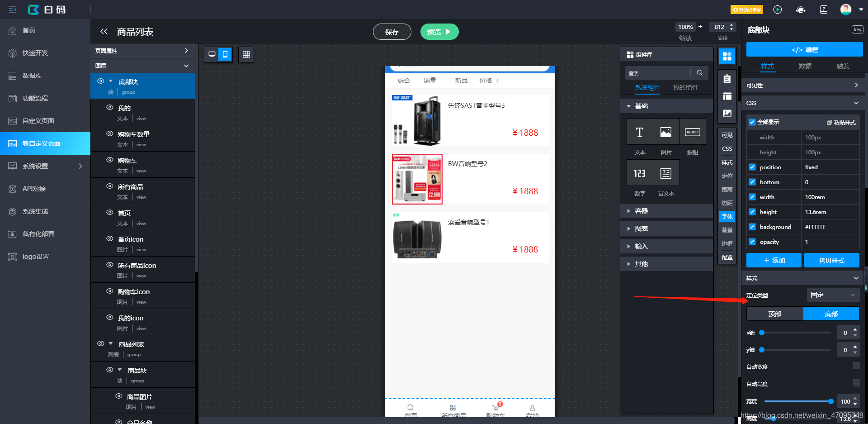Viewport: 868px width, 424px height.
Task: Select the Image (图片) component icon
Action: tap(666, 132)
